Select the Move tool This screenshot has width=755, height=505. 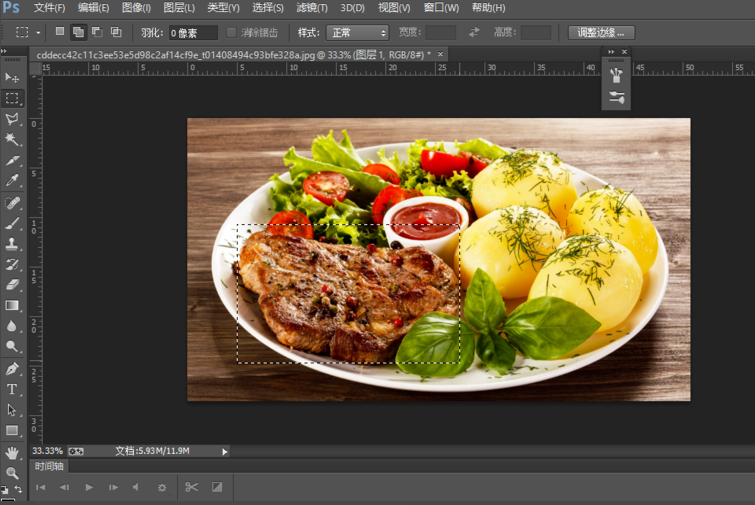(x=12, y=77)
